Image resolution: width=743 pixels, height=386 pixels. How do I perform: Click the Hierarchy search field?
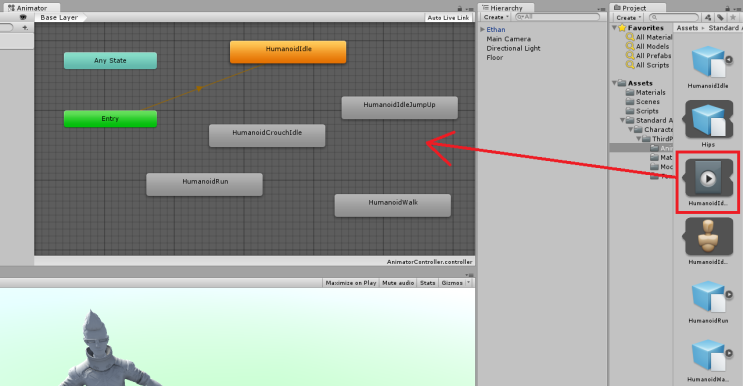point(557,17)
